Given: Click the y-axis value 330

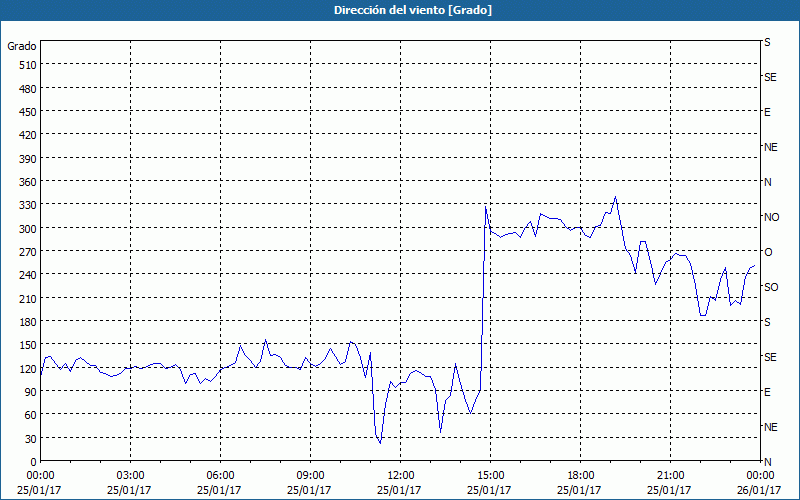Looking at the screenshot, I should pyautogui.click(x=28, y=205).
